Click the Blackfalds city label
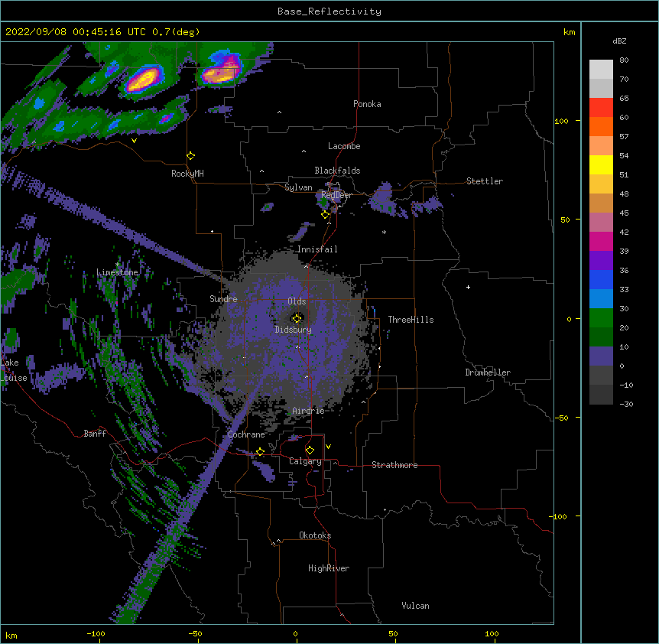The height and width of the screenshot is (644, 659). [x=337, y=171]
